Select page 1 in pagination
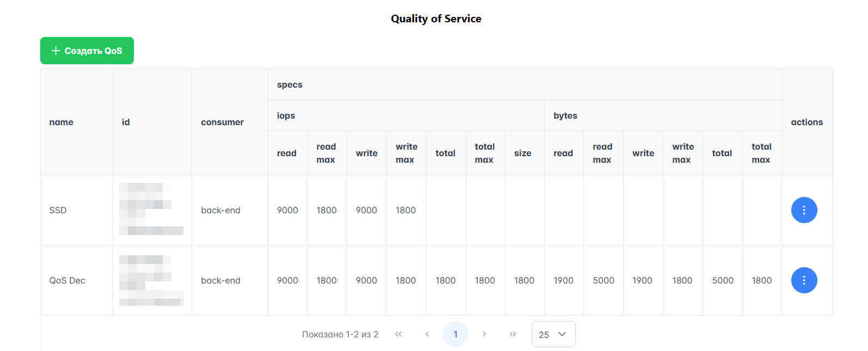The image size is (868, 351). pos(455,334)
